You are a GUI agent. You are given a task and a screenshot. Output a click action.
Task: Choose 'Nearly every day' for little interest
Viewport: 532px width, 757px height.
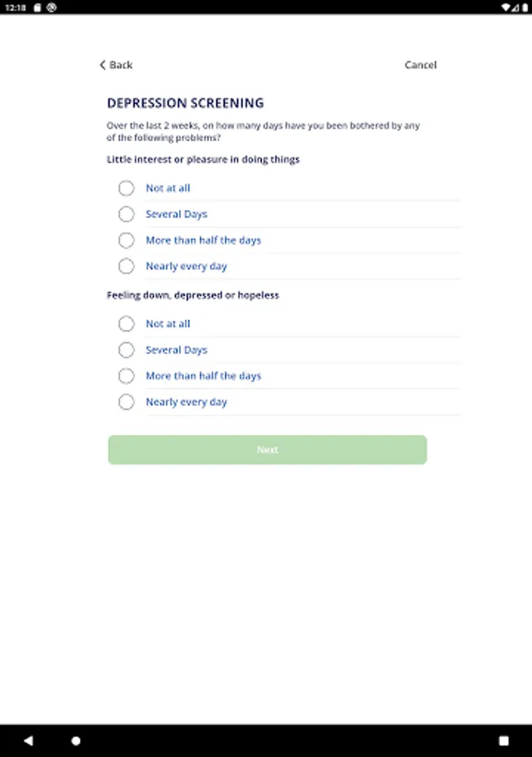pos(126,267)
